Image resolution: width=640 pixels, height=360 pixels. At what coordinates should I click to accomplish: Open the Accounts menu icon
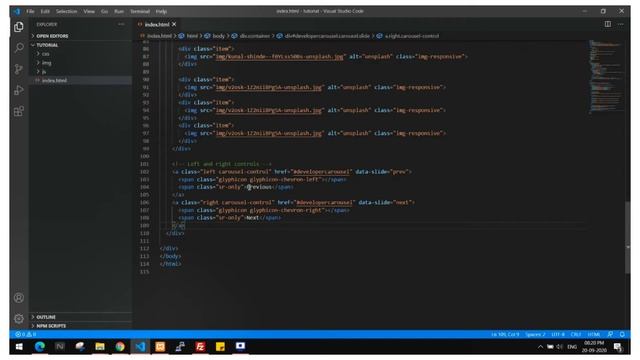(x=19, y=298)
